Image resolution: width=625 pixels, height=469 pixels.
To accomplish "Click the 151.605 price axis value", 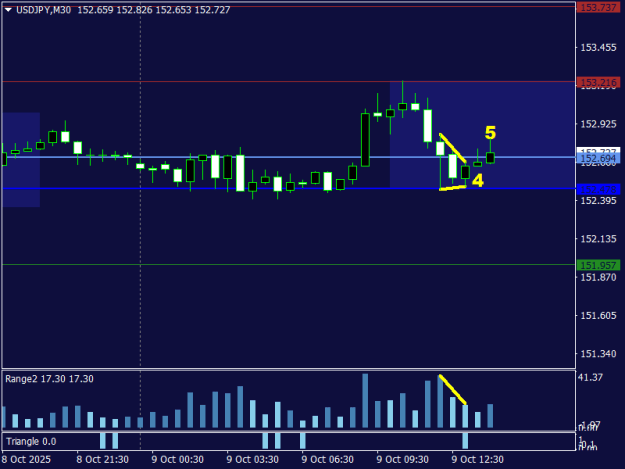I will [x=598, y=316].
